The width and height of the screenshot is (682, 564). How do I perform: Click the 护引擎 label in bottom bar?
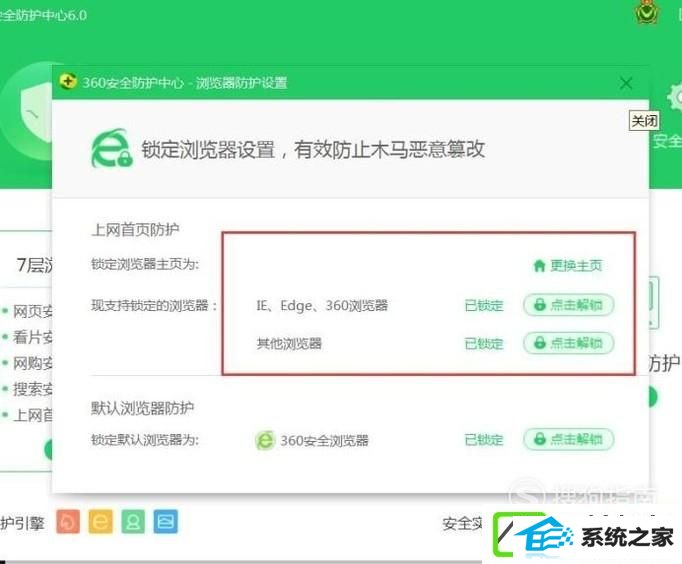pyautogui.click(x=22, y=523)
